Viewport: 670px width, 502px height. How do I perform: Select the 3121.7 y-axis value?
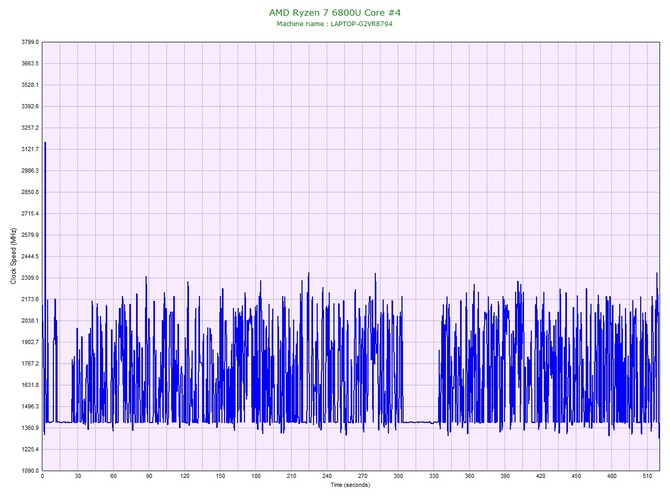pyautogui.click(x=30, y=149)
